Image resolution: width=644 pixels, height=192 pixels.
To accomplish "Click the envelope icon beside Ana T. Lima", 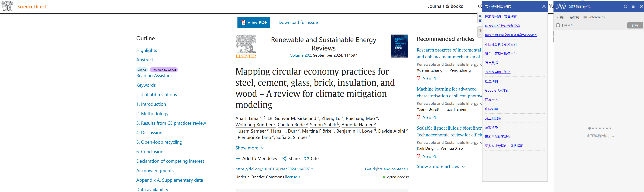I will [270, 118].
